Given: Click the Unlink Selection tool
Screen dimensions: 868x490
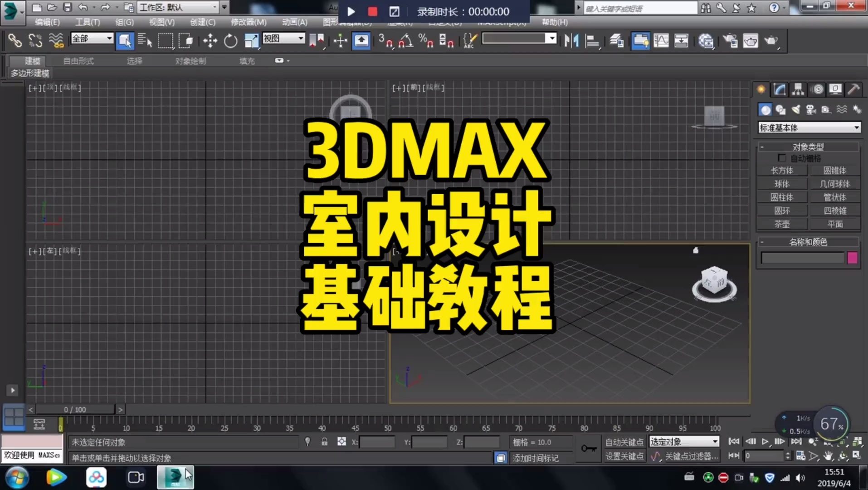Looking at the screenshot, I should click(35, 41).
